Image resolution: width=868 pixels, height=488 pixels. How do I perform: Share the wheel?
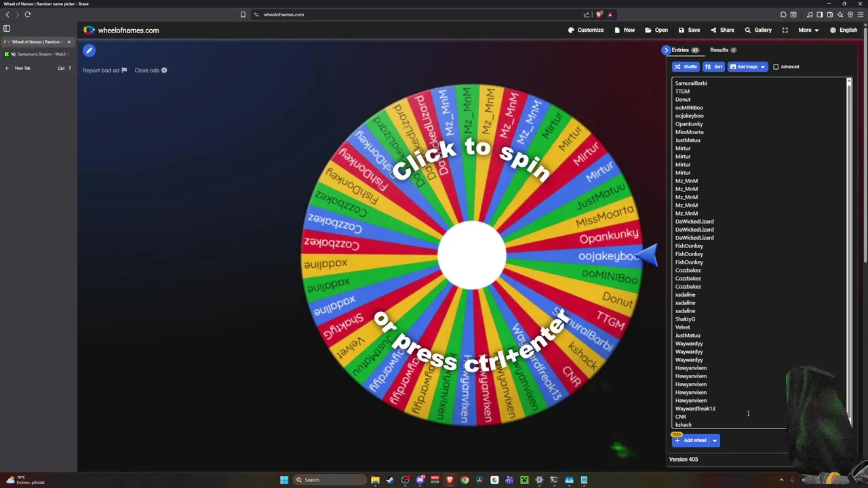[x=722, y=30]
